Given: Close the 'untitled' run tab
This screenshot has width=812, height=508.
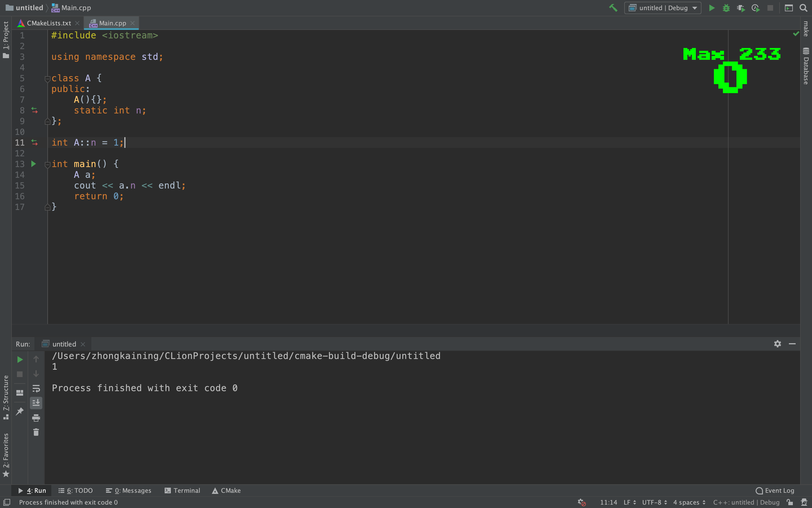Looking at the screenshot, I should (x=83, y=344).
